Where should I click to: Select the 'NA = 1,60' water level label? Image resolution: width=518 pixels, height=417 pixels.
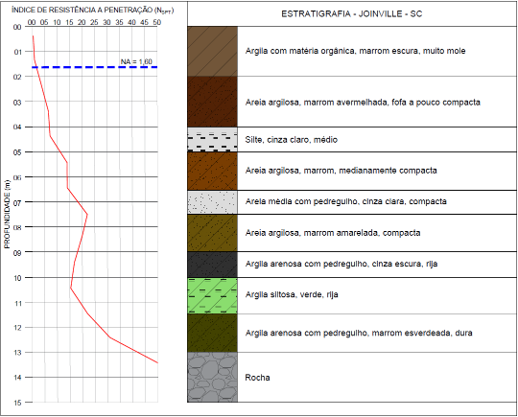point(136,62)
